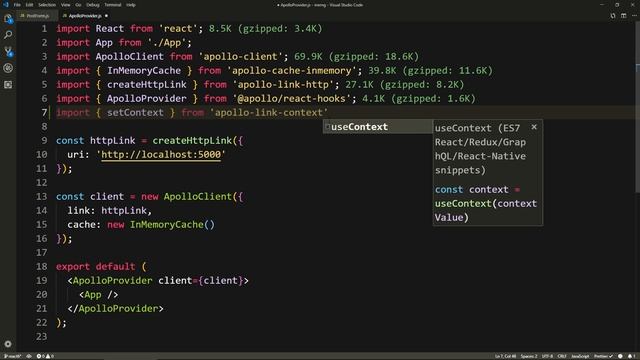Click line number 18 in the gutter
This screenshot has width=640, height=360.
(42, 267)
